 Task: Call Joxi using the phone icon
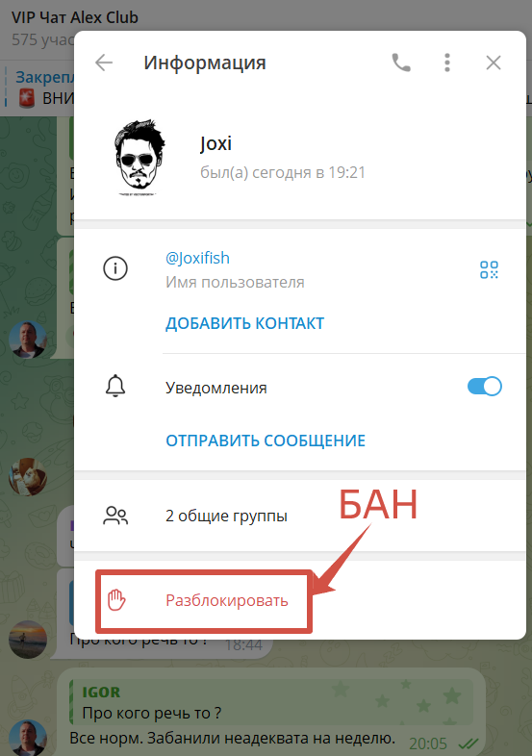[401, 63]
